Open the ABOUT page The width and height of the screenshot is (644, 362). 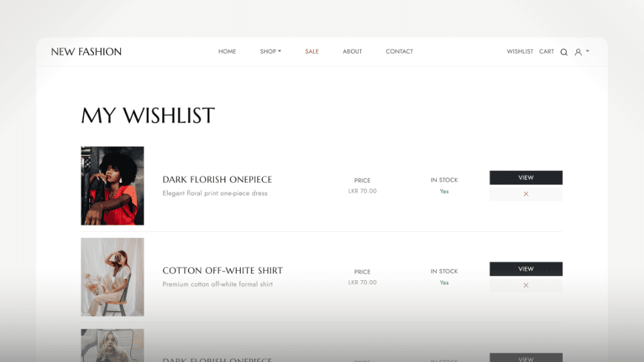tap(352, 52)
